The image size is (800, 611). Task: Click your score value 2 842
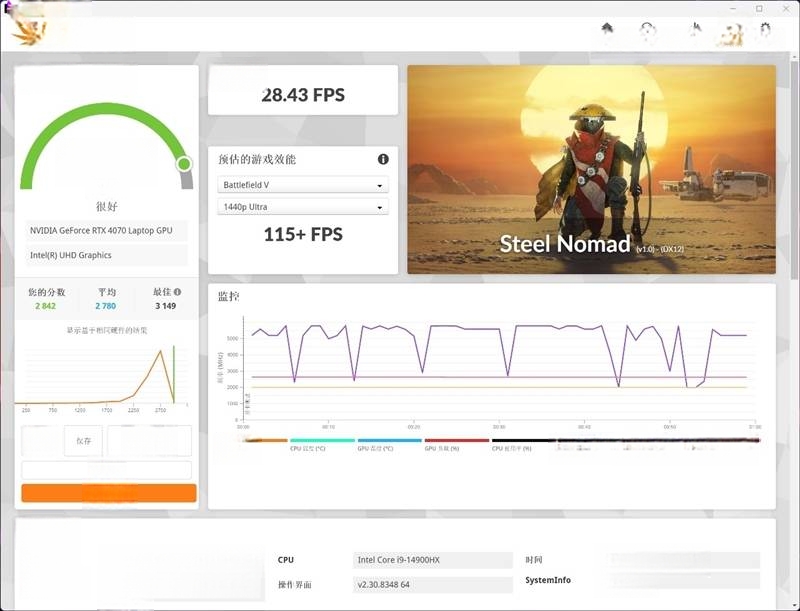click(x=45, y=306)
